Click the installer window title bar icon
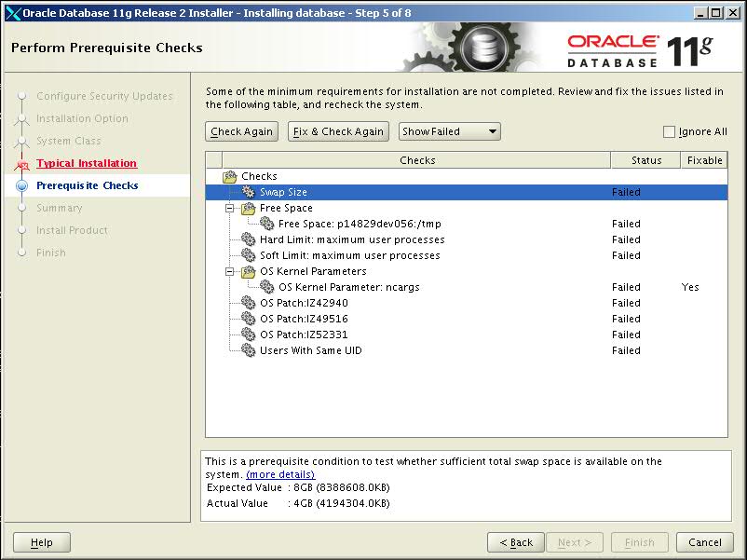 click(13, 13)
